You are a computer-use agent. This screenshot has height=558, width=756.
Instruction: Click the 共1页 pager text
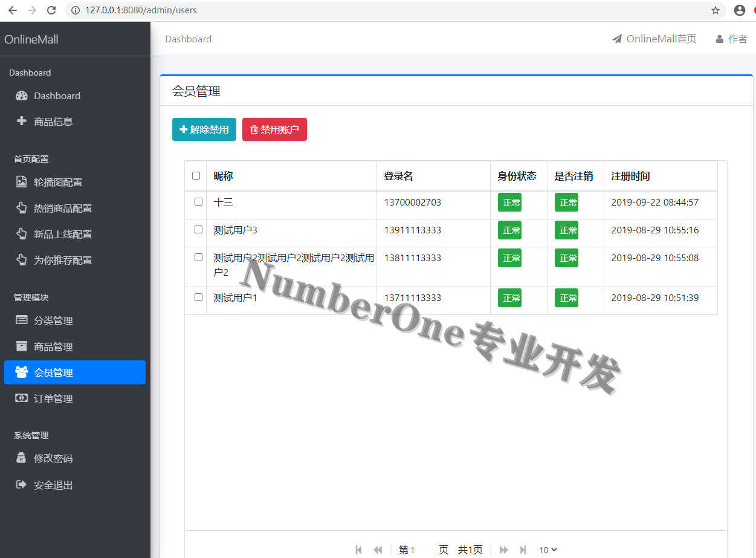point(470,550)
